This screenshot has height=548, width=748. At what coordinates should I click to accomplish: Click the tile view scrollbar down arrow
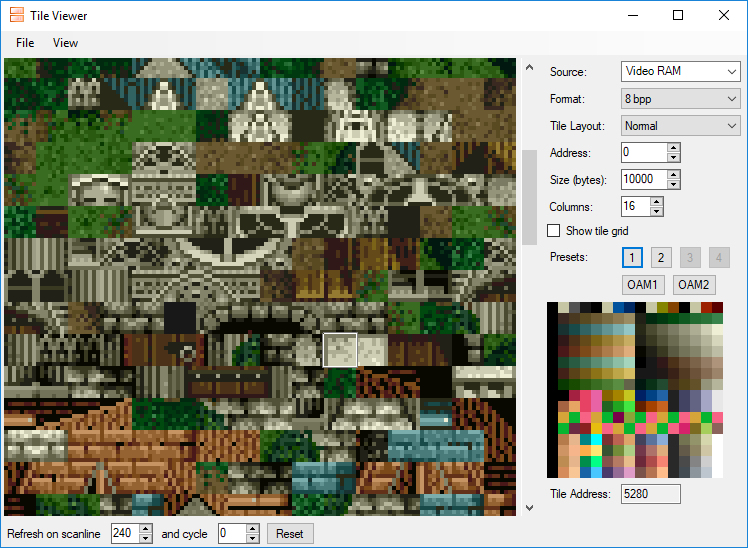pos(530,508)
